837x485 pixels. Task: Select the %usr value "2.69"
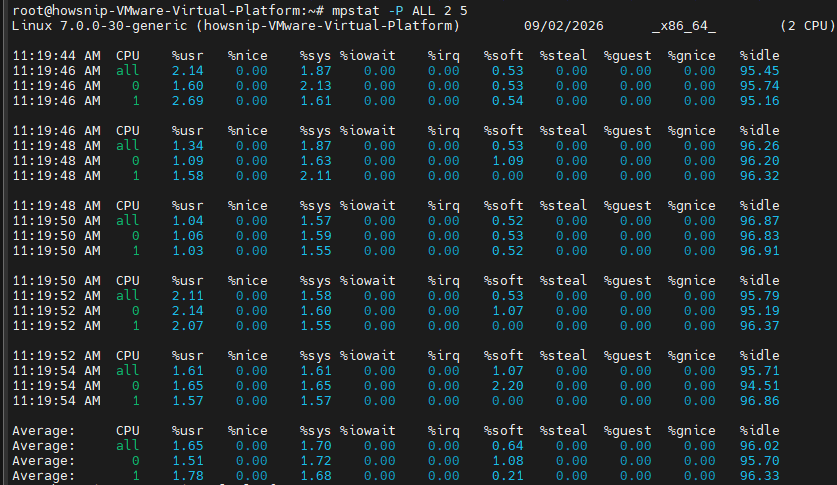point(188,100)
